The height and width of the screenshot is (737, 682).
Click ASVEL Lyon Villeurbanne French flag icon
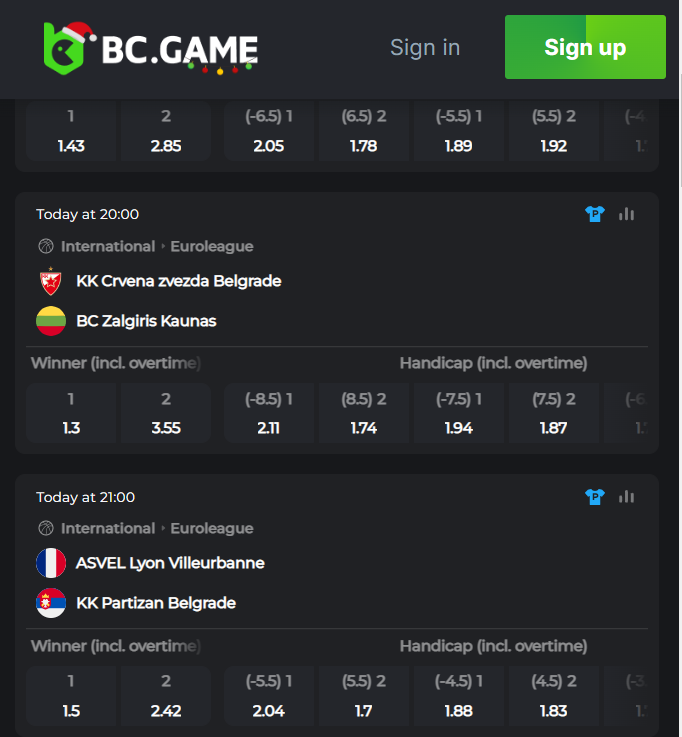tap(51, 563)
